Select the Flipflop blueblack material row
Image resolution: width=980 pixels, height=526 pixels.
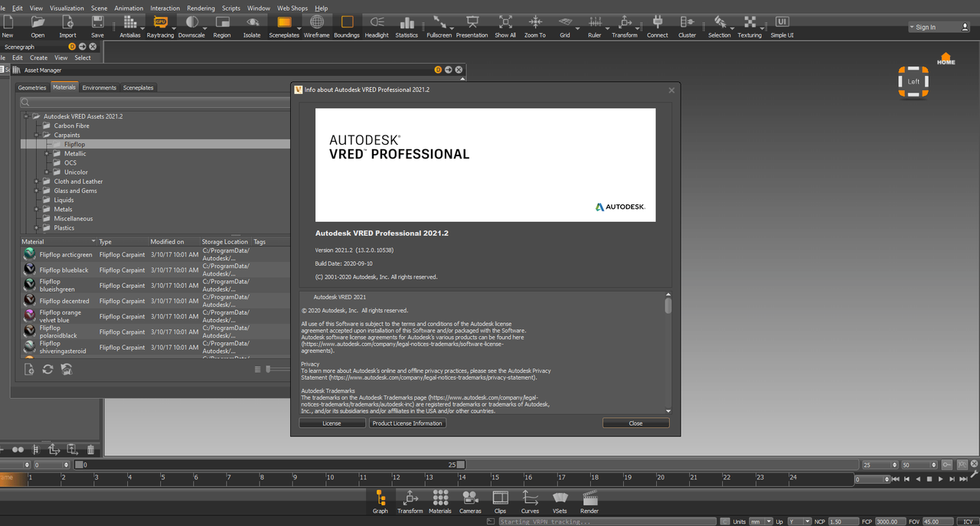click(x=155, y=270)
